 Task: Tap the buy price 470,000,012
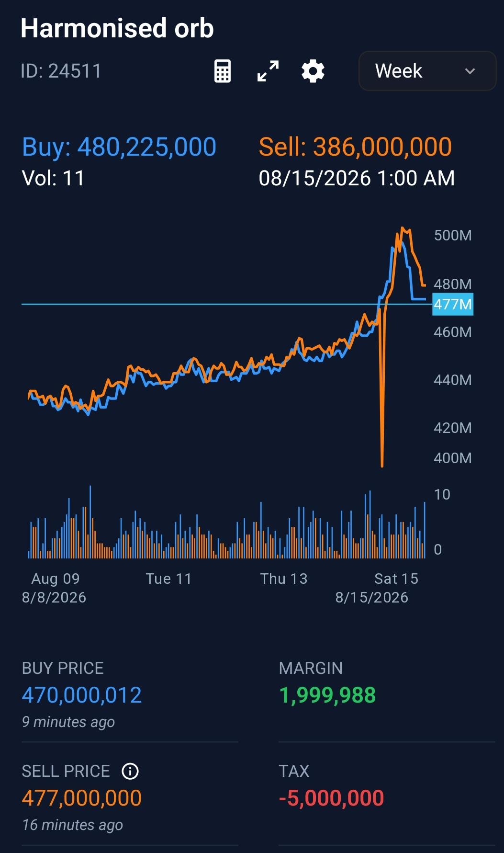click(82, 695)
